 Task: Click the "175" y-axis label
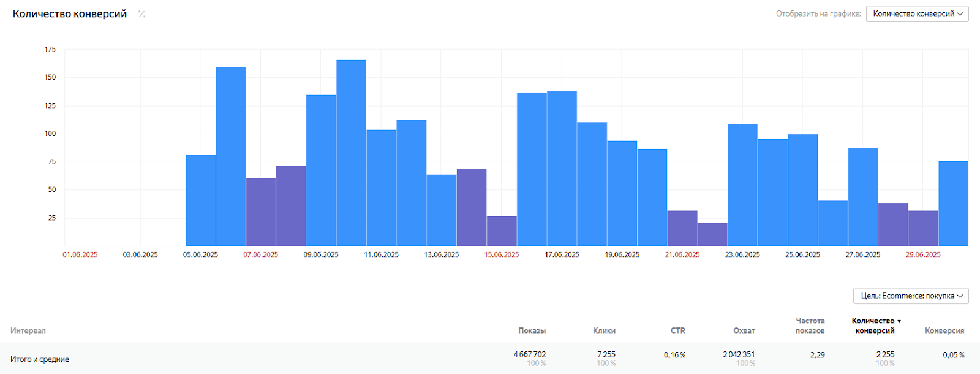(50, 49)
